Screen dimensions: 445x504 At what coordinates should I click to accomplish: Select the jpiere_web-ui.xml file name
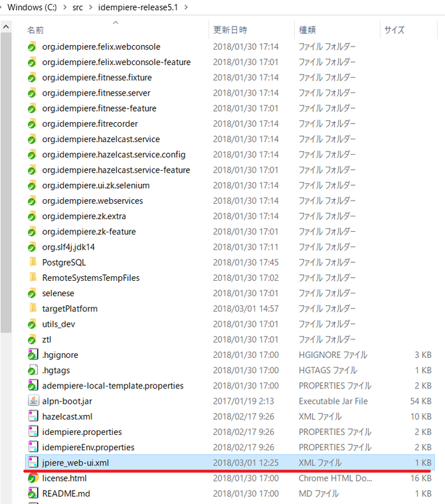(x=76, y=463)
